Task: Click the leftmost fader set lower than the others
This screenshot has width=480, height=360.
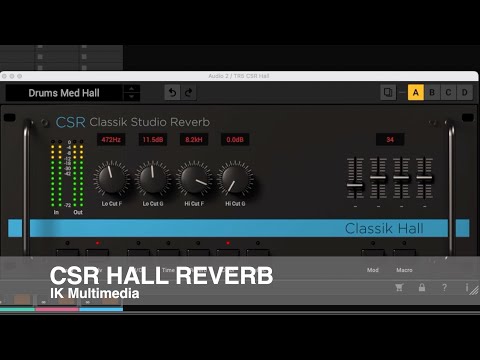Action: [355, 185]
